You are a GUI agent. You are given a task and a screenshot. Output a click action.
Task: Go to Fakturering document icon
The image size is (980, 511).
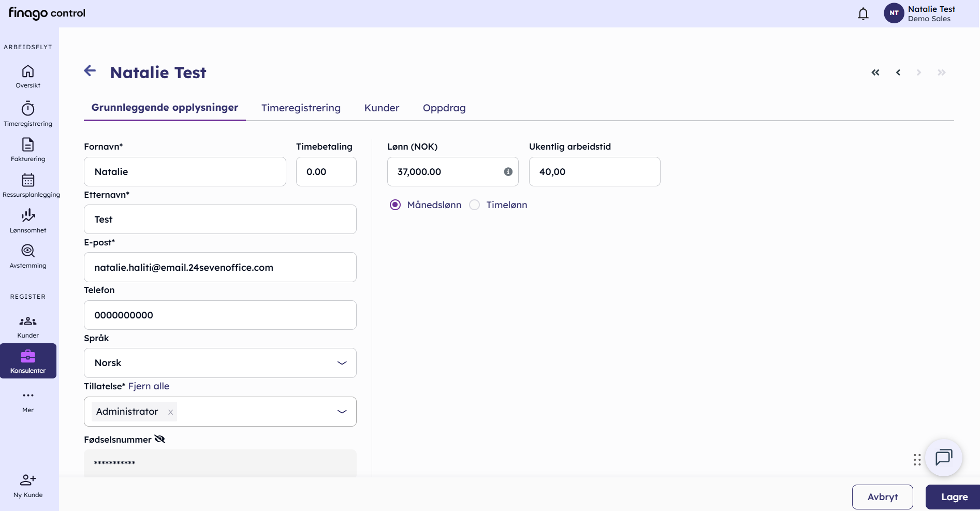pos(28,144)
